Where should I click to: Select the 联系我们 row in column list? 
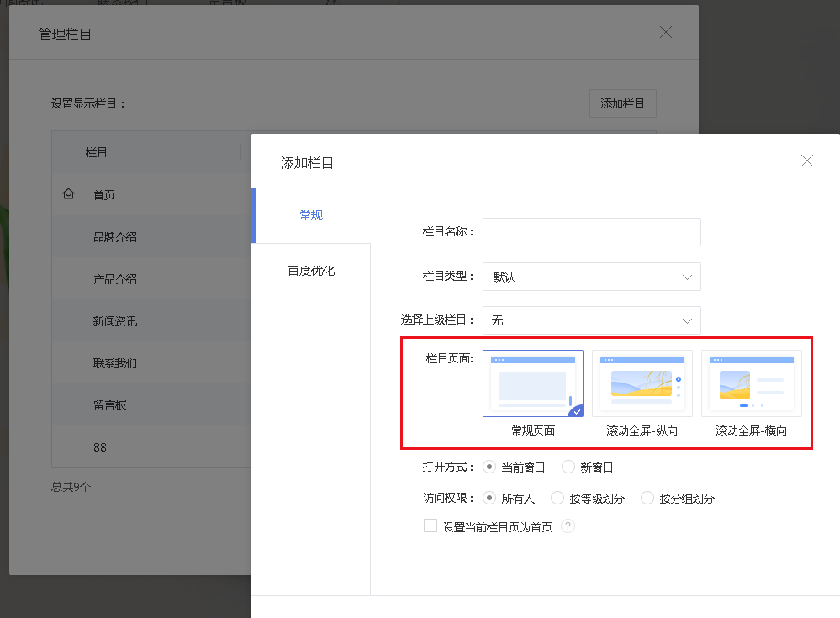click(151, 363)
